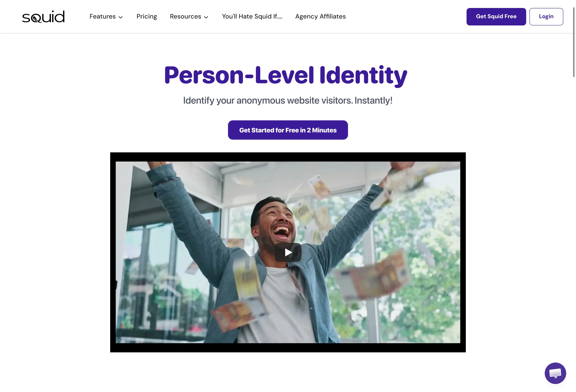The image size is (576, 392).
Task: Expand the Features dropdown chevron
Action: point(121,17)
